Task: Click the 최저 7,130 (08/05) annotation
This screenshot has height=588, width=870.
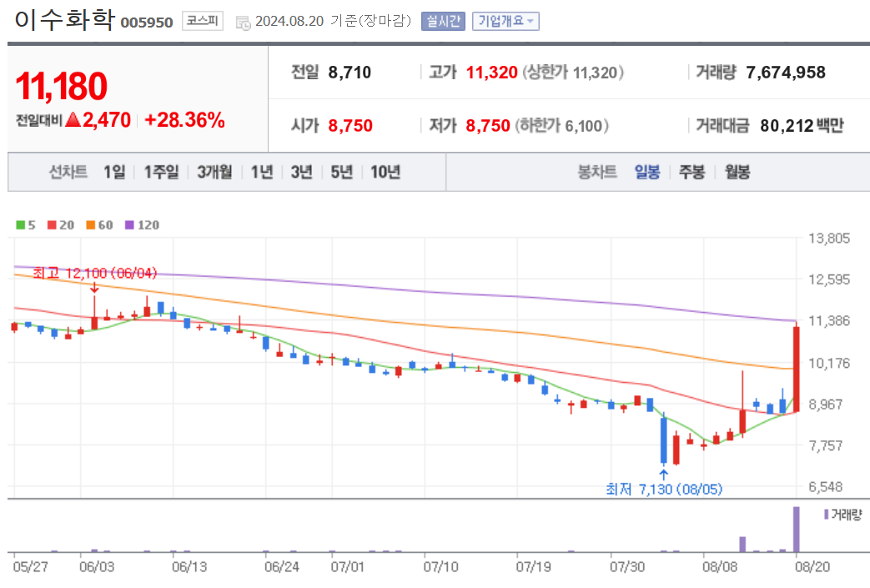Action: click(664, 489)
